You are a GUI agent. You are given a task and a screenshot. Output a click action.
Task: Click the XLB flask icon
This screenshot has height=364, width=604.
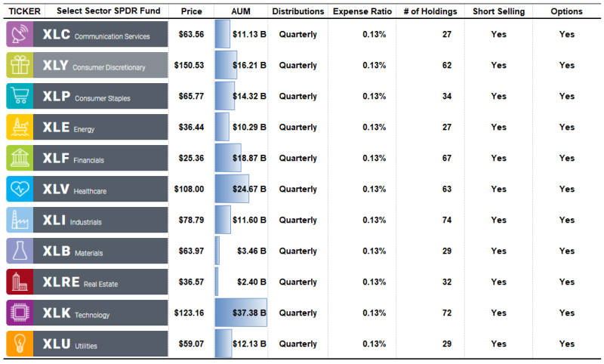pos(19,251)
